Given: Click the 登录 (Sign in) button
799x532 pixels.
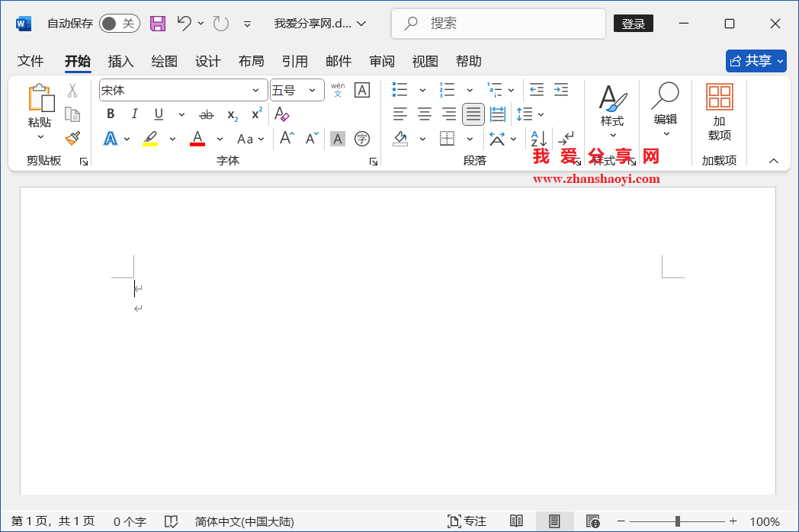Looking at the screenshot, I should coord(634,24).
